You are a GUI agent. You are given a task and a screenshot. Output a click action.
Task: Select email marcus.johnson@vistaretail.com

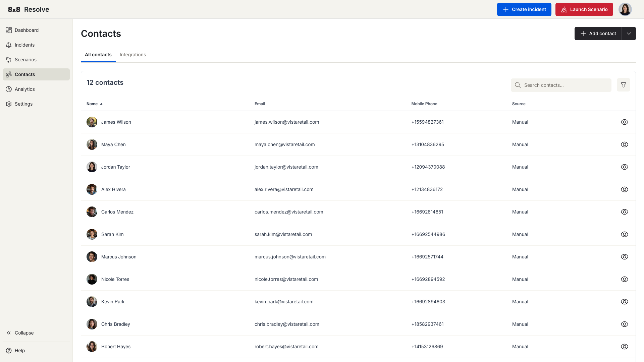tap(290, 257)
